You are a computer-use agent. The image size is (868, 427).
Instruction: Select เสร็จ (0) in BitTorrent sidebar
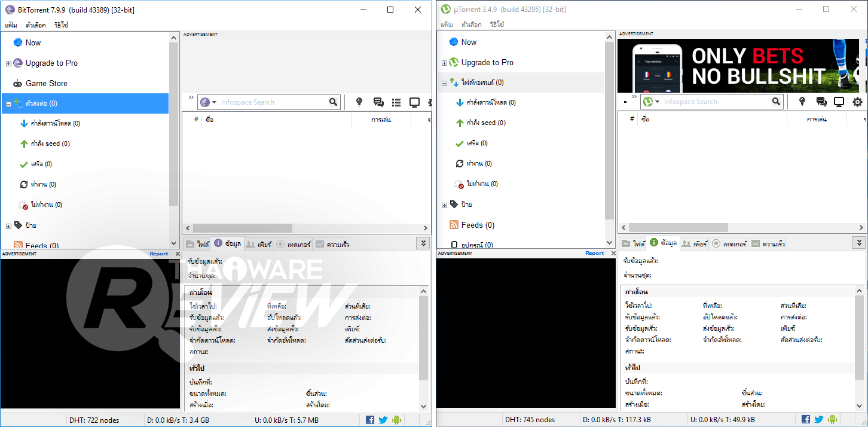tap(41, 164)
